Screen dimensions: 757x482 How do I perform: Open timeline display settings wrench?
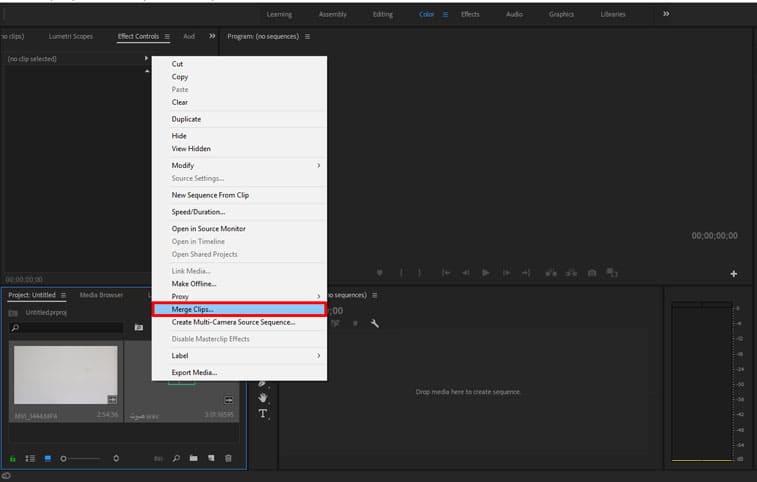[x=375, y=323]
